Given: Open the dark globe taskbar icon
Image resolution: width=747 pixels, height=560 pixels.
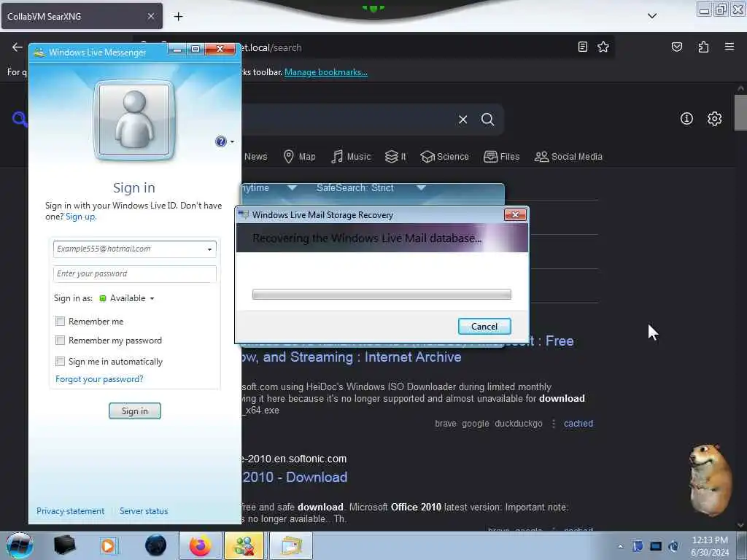Looking at the screenshot, I should pyautogui.click(x=155, y=545).
